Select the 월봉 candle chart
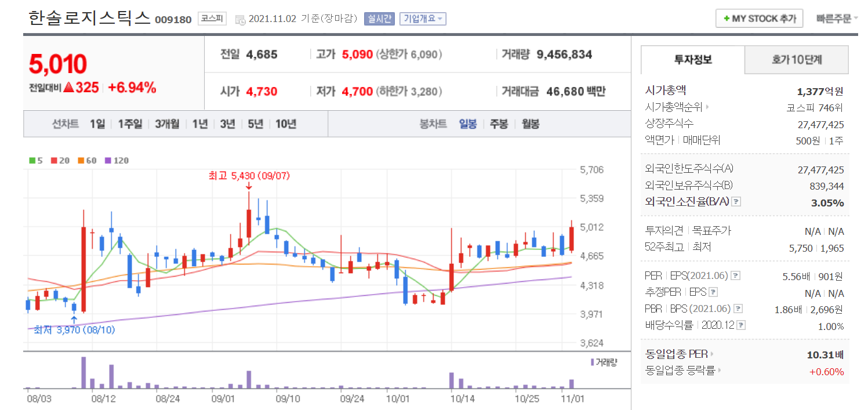The image size is (868, 410). (x=530, y=124)
